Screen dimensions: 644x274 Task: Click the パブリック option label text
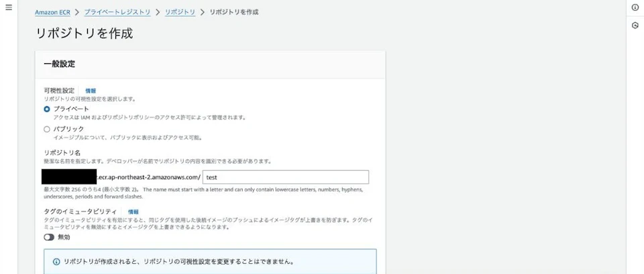(68, 129)
